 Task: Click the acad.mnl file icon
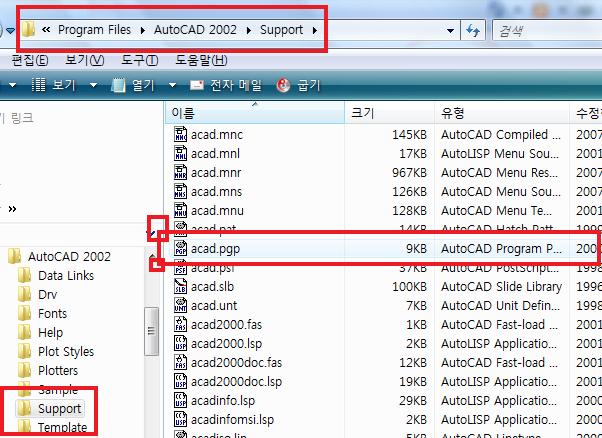point(180,153)
